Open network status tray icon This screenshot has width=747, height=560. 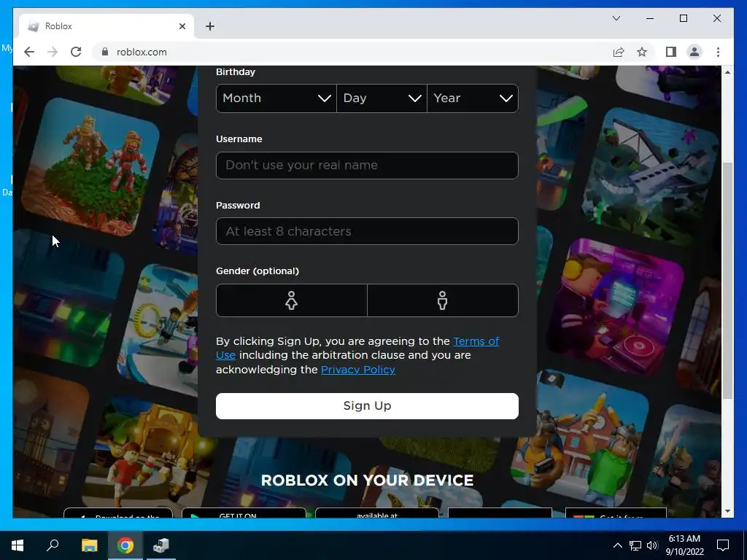click(635, 545)
